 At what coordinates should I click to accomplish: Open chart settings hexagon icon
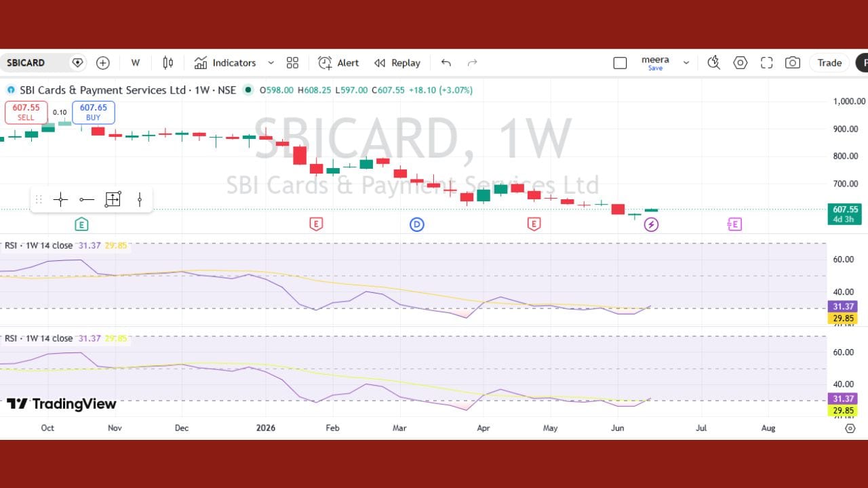pyautogui.click(x=741, y=63)
